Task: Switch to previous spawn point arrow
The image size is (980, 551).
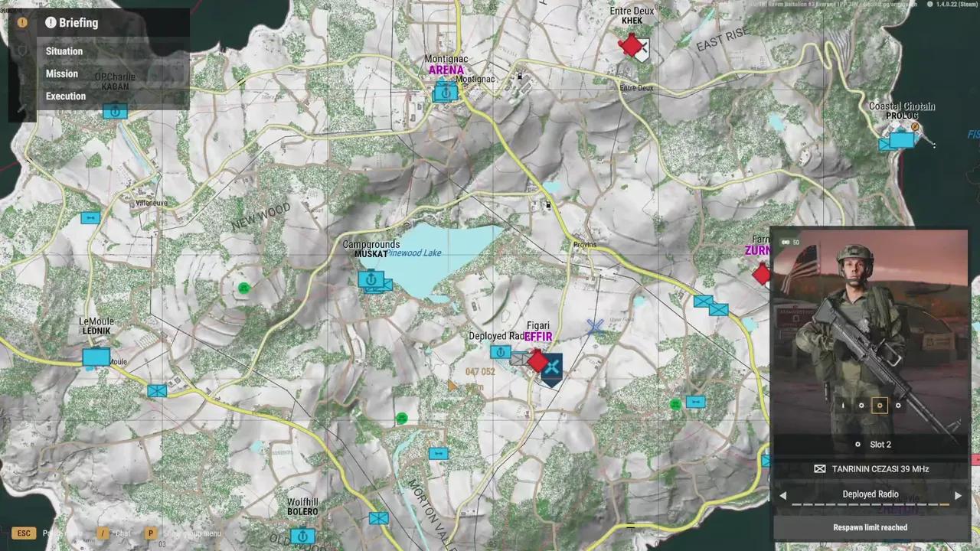Action: click(x=782, y=495)
